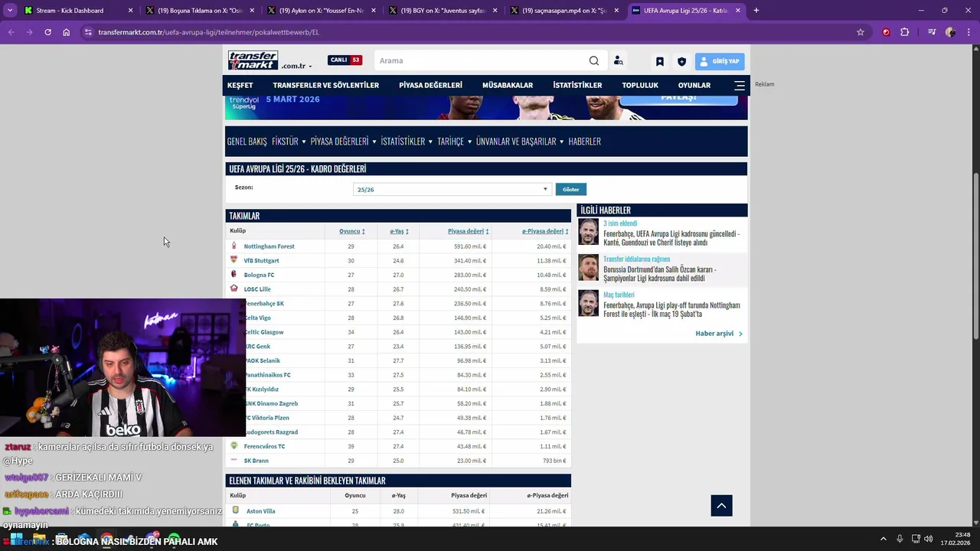Select the HABERLER tab
The height and width of the screenshot is (551, 980).
coord(584,142)
